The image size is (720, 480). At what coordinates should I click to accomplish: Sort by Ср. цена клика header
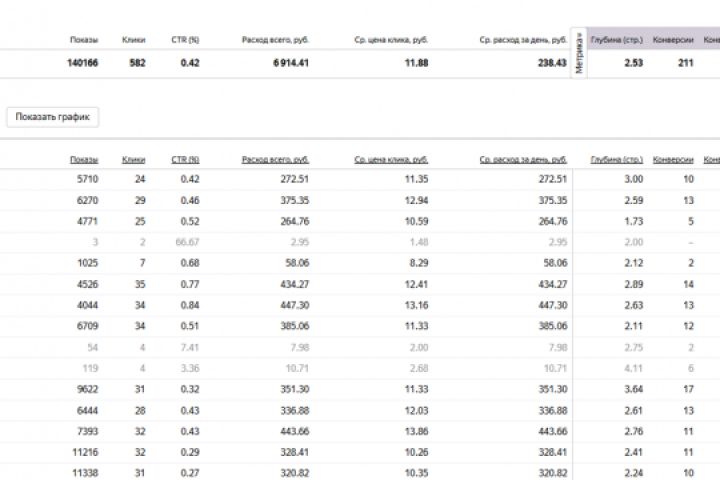pos(391,159)
